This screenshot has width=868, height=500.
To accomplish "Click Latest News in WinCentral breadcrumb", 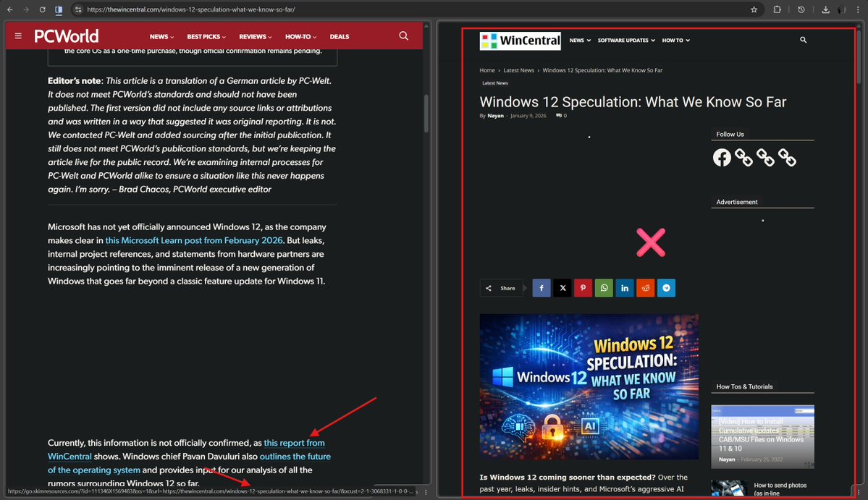I will coord(518,70).
